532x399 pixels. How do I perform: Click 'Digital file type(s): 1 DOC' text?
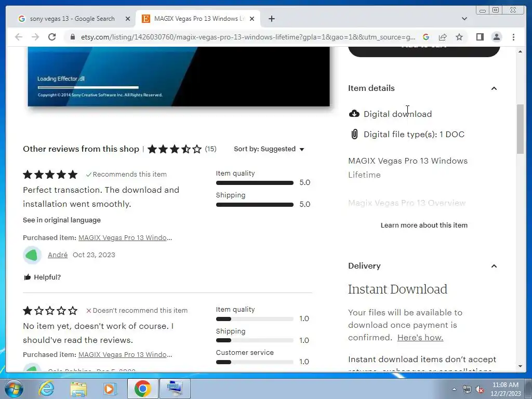[414, 135]
